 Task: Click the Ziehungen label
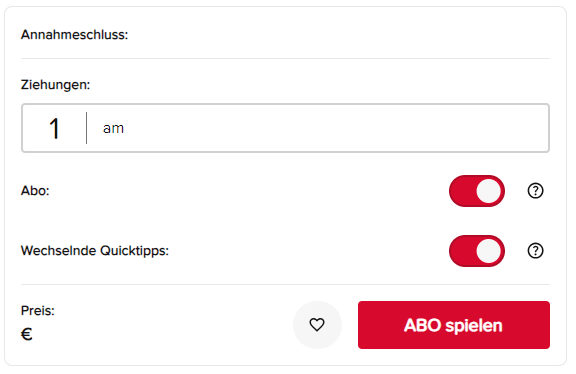[55, 85]
